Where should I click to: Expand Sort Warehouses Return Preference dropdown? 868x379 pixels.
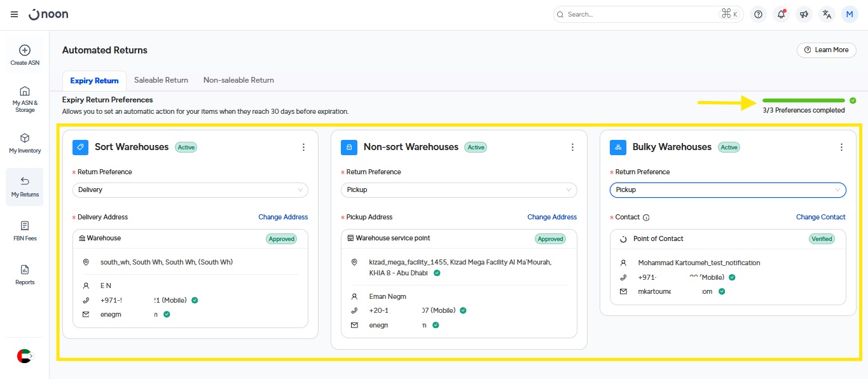(190, 190)
